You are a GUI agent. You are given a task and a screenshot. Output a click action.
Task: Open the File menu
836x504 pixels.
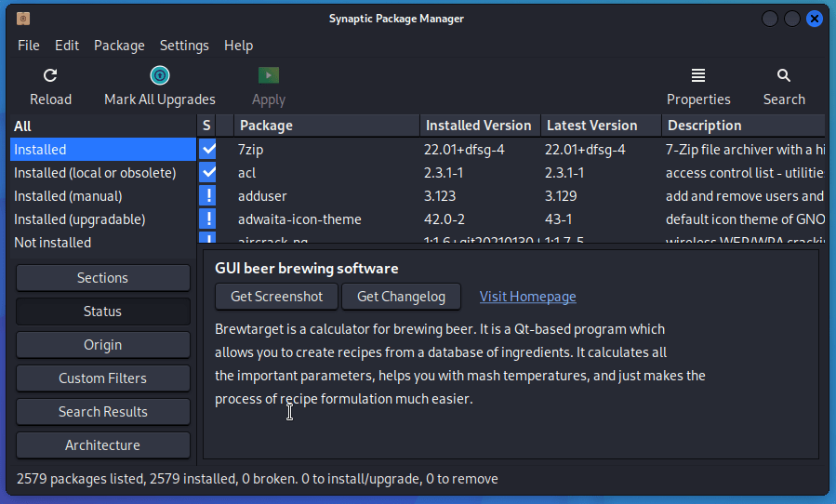pyautogui.click(x=28, y=46)
